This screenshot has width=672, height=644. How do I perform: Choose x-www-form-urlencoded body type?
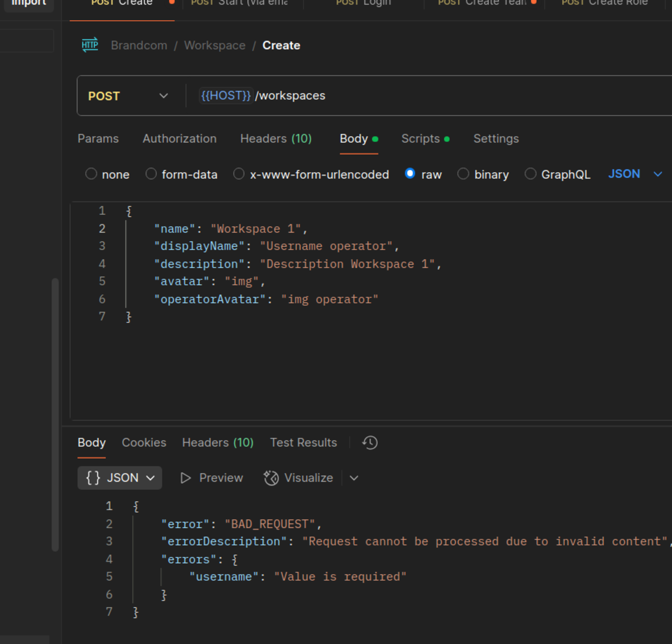(239, 174)
